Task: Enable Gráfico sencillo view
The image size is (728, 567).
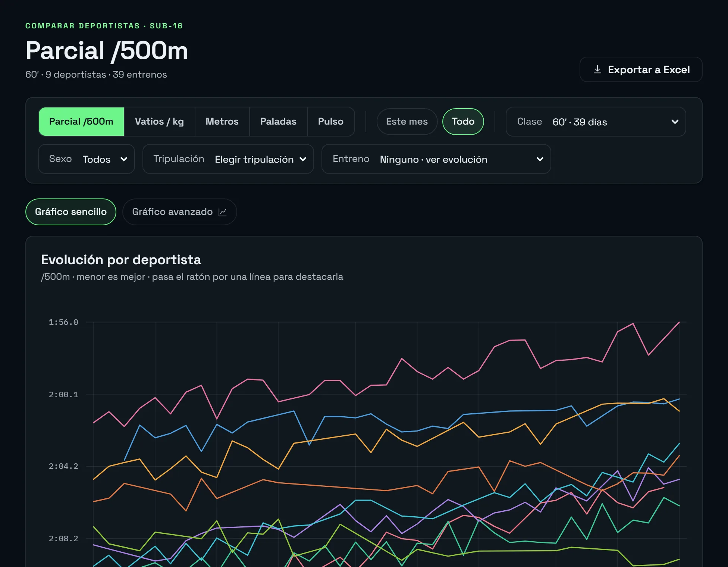Action: (x=71, y=212)
